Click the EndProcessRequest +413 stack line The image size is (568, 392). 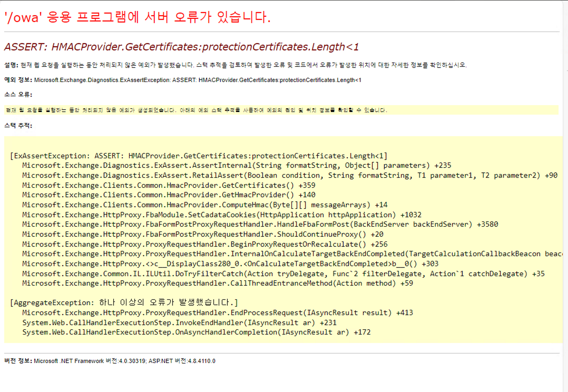tap(218, 313)
